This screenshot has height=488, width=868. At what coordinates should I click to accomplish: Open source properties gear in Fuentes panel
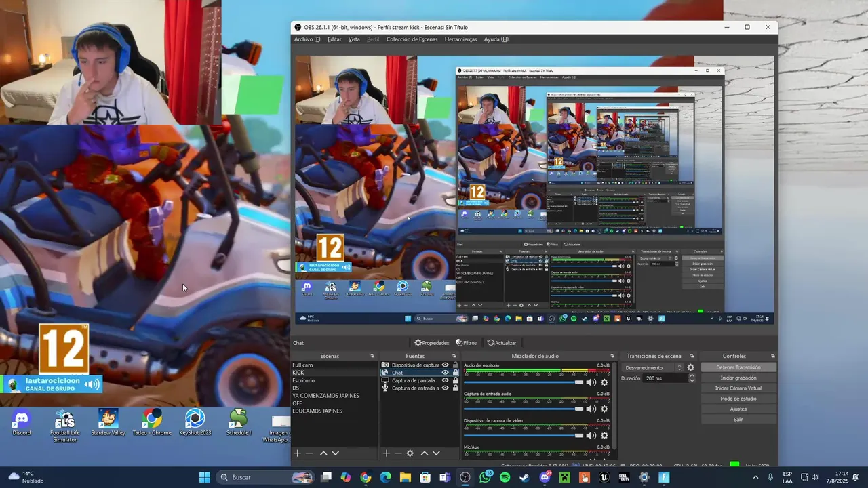tap(410, 453)
